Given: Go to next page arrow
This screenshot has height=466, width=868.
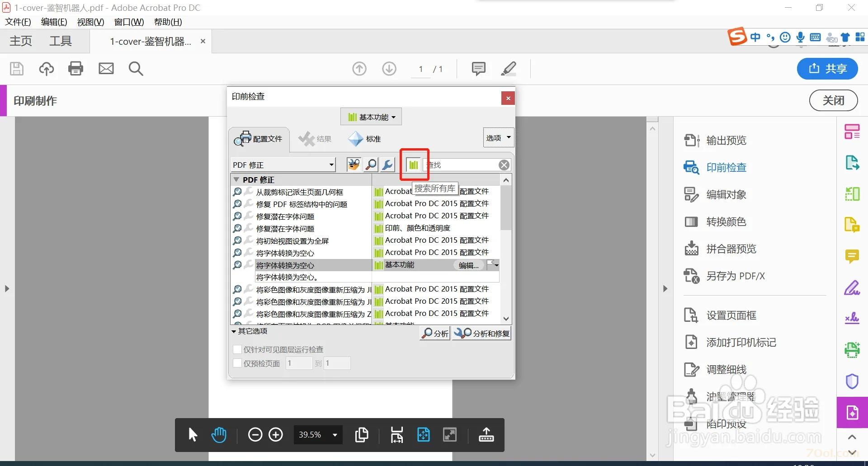Looking at the screenshot, I should click(389, 69).
